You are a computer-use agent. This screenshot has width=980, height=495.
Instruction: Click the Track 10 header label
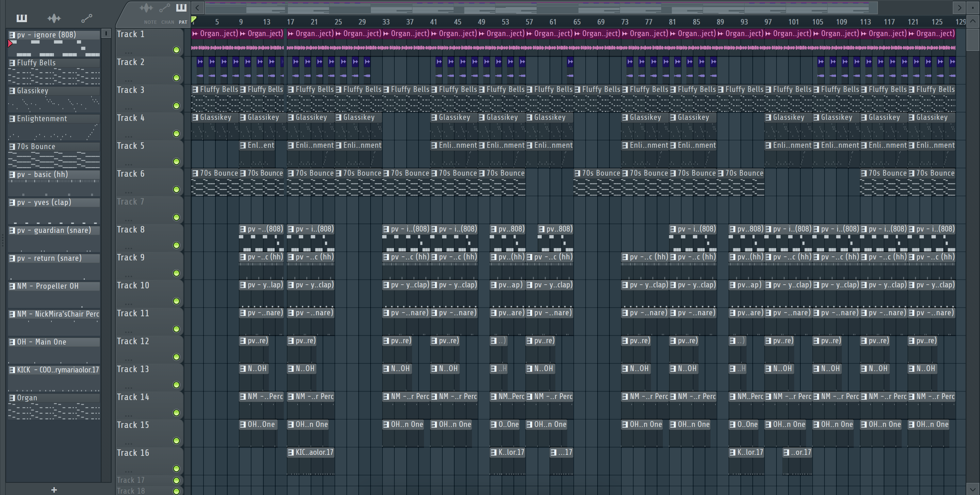click(x=133, y=285)
